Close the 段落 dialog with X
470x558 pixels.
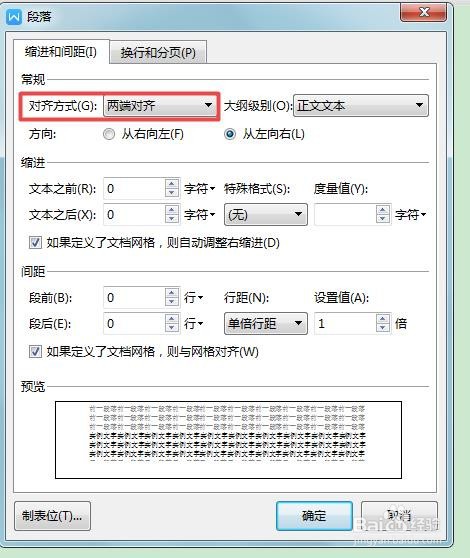click(x=423, y=13)
